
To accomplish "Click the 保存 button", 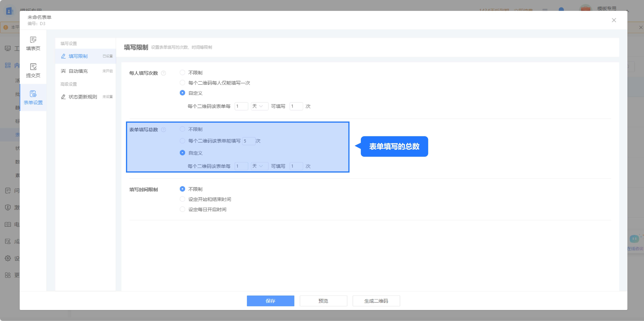I will click(x=270, y=301).
